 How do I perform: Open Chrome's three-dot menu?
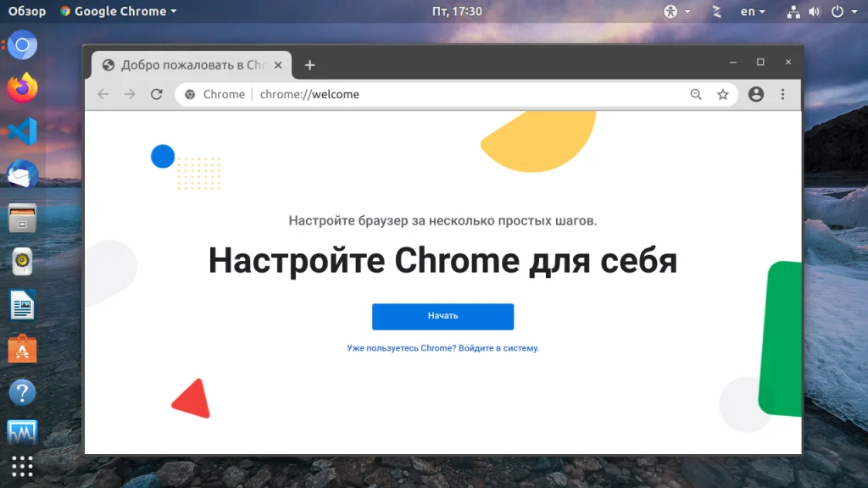(x=782, y=94)
